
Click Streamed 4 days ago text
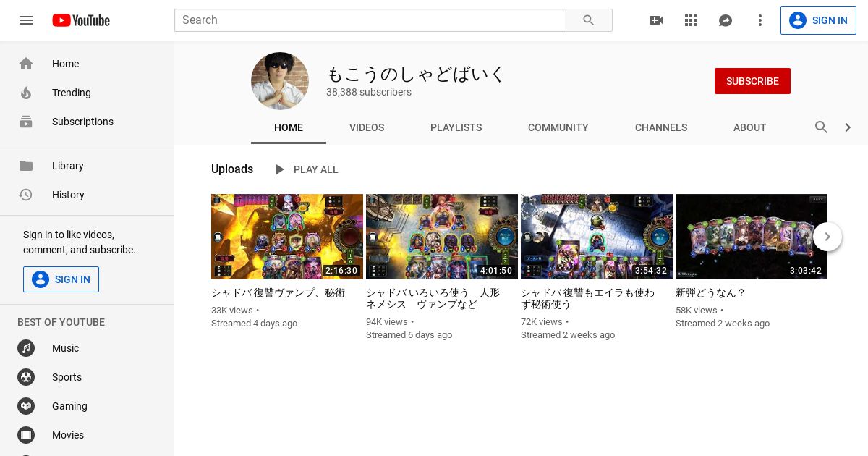[254, 324]
